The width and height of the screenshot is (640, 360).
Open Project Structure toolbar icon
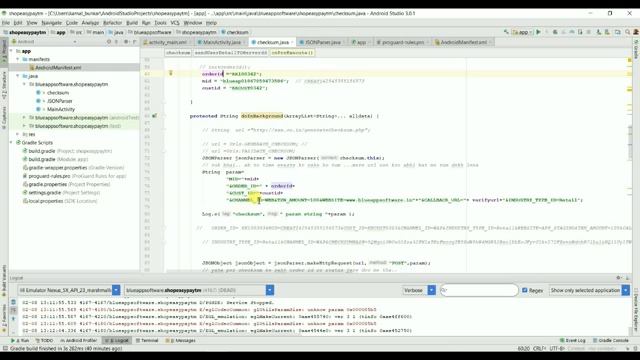tap(617, 32)
